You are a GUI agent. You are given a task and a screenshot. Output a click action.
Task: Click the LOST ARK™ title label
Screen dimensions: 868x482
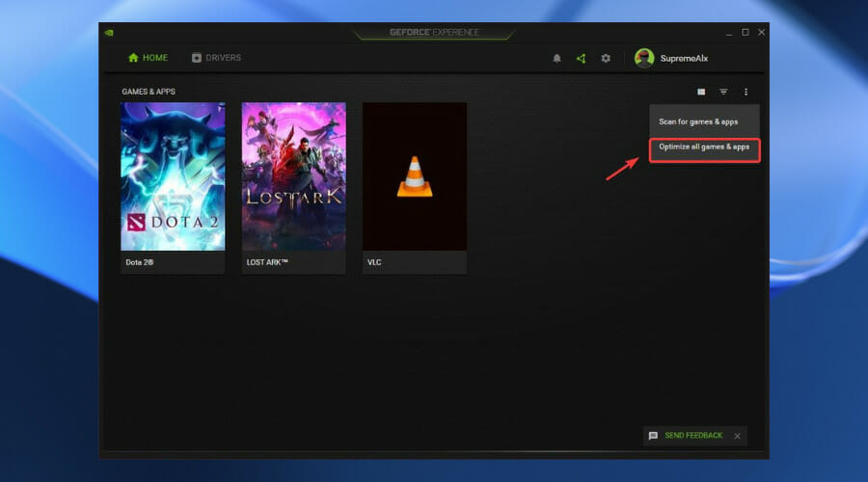coord(267,262)
